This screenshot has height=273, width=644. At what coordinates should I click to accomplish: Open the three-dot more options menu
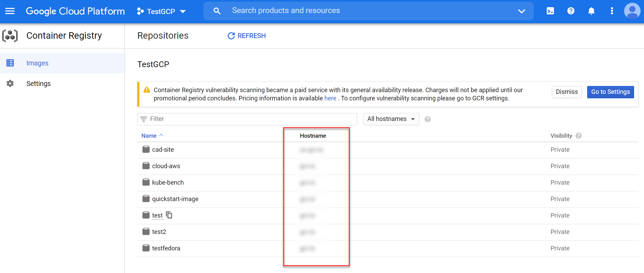pyautogui.click(x=612, y=11)
